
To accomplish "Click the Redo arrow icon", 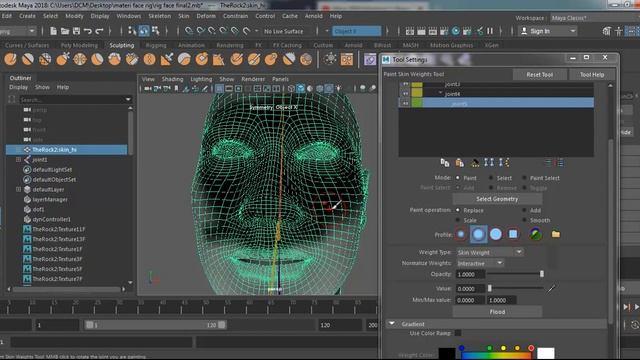I will [x=99, y=31].
